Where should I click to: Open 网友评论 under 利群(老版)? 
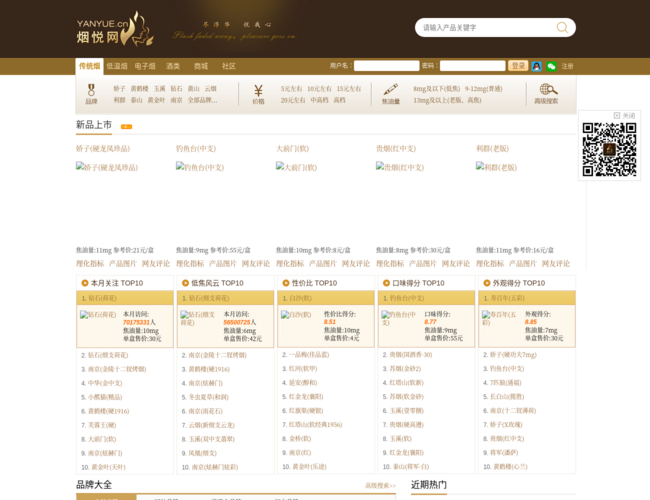click(556, 264)
